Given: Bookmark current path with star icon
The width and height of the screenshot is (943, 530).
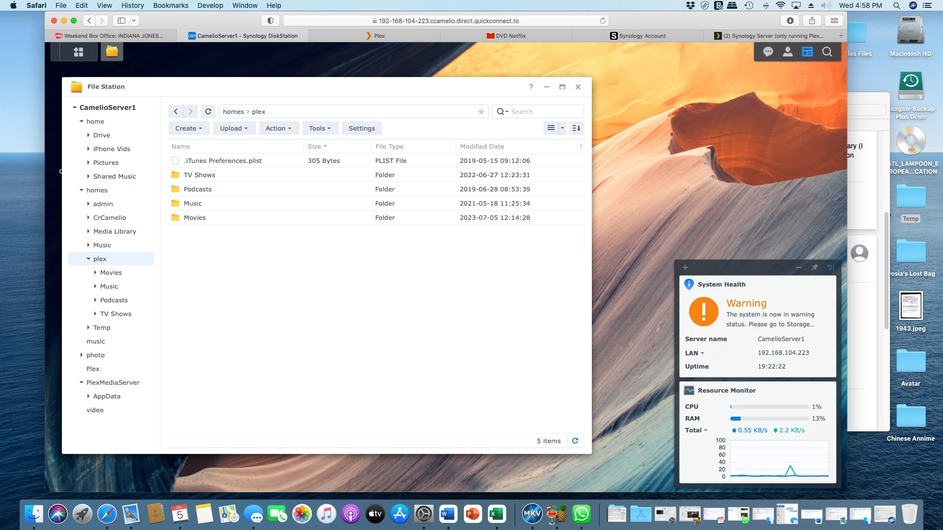Looking at the screenshot, I should (x=481, y=111).
